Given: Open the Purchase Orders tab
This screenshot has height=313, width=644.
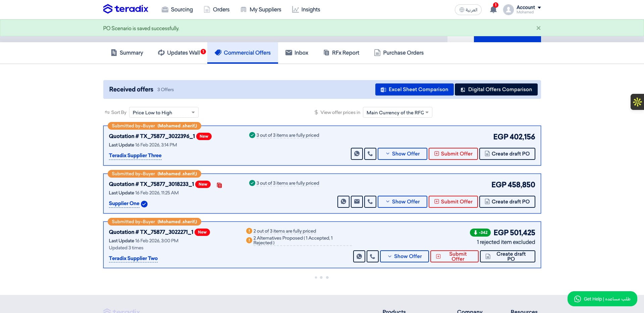Looking at the screenshot, I should tap(399, 53).
